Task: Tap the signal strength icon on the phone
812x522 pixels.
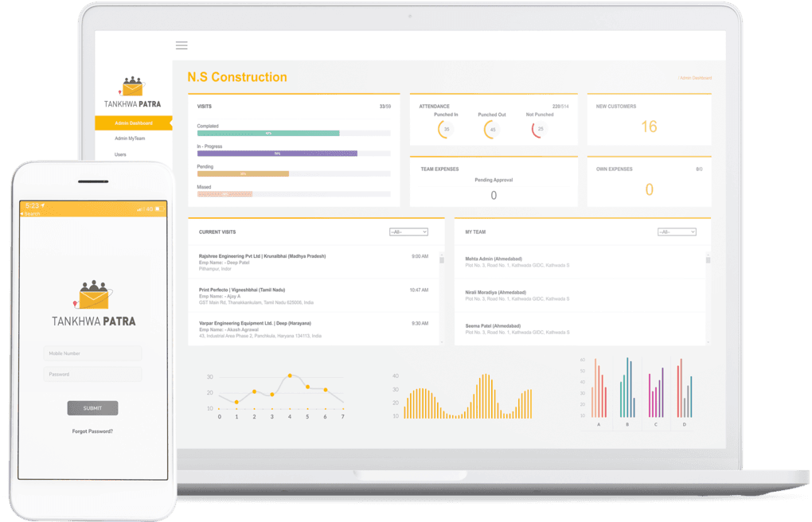Action: [140, 209]
